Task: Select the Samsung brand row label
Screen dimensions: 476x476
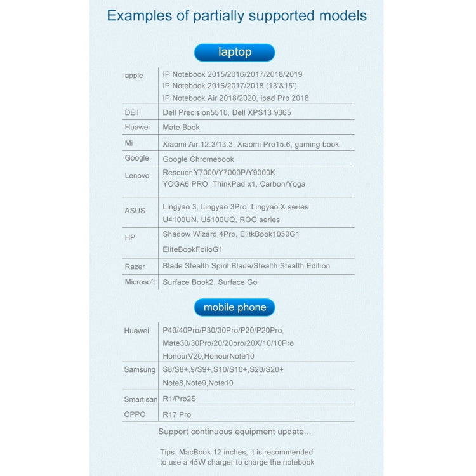Action: tap(140, 369)
